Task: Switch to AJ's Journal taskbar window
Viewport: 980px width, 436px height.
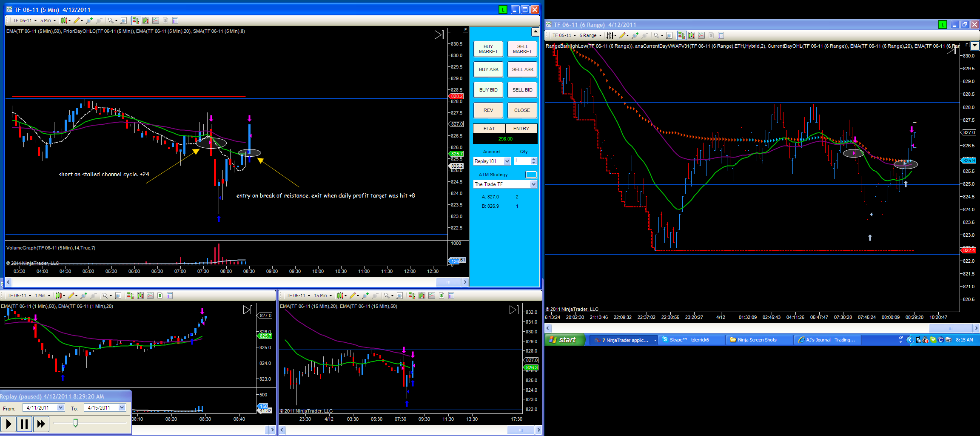Action: pos(828,340)
